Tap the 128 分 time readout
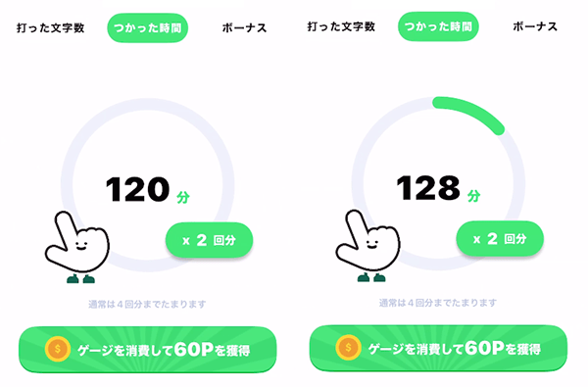 point(438,188)
